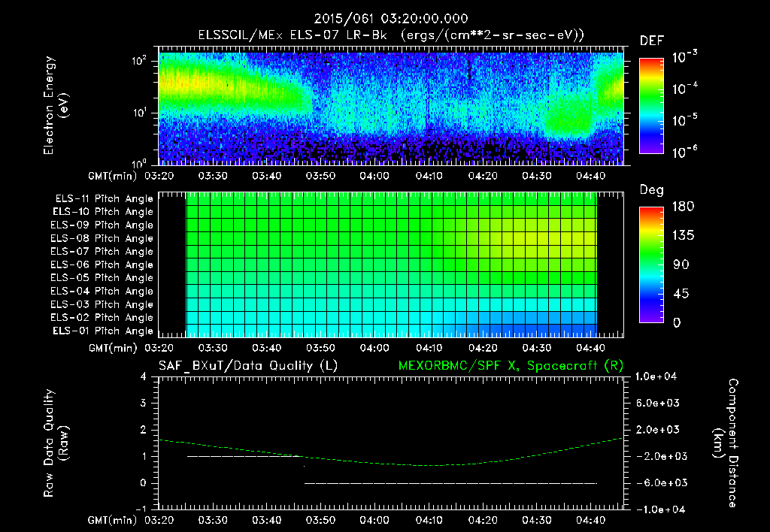Click the 90 value on Deg scale
The height and width of the screenshot is (532, 770).
point(681,264)
